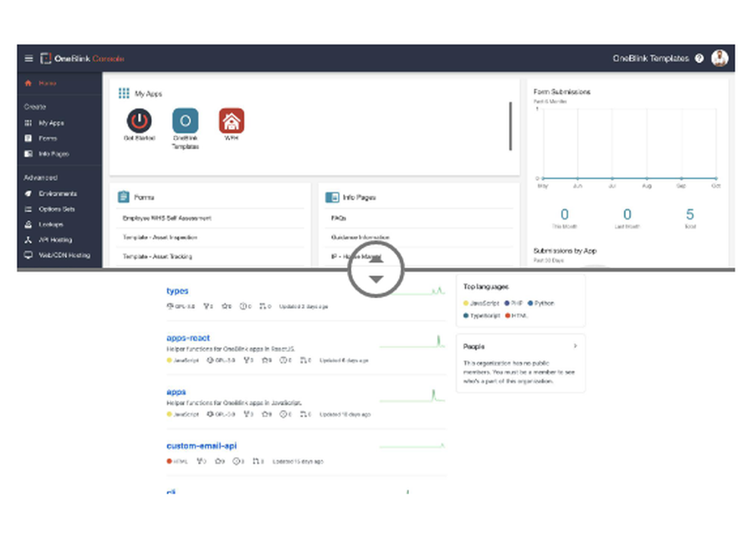Open the apps-react repository link

coord(188,337)
